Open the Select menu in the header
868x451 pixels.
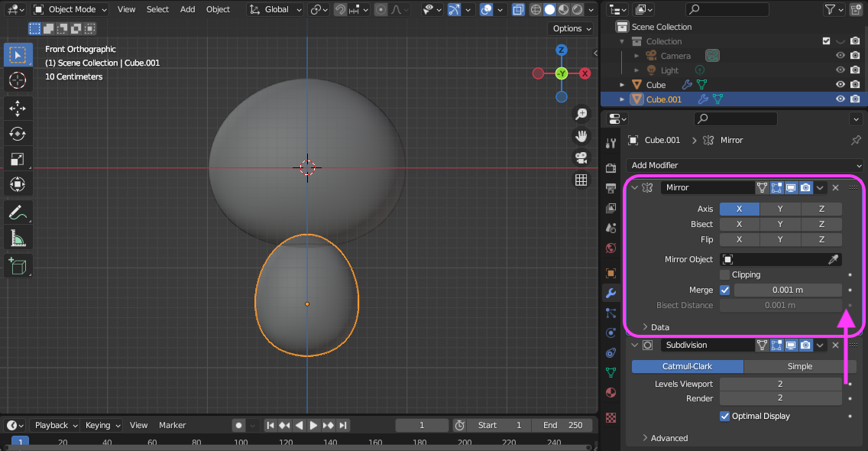click(157, 9)
